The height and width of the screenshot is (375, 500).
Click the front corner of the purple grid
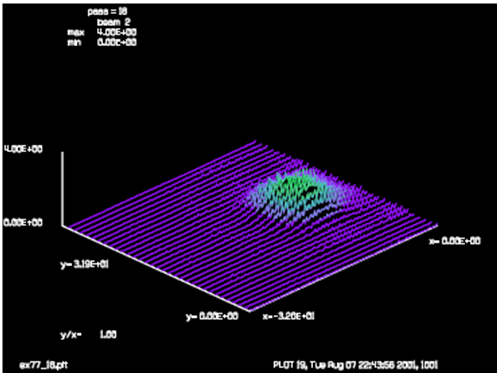[x=250, y=311]
